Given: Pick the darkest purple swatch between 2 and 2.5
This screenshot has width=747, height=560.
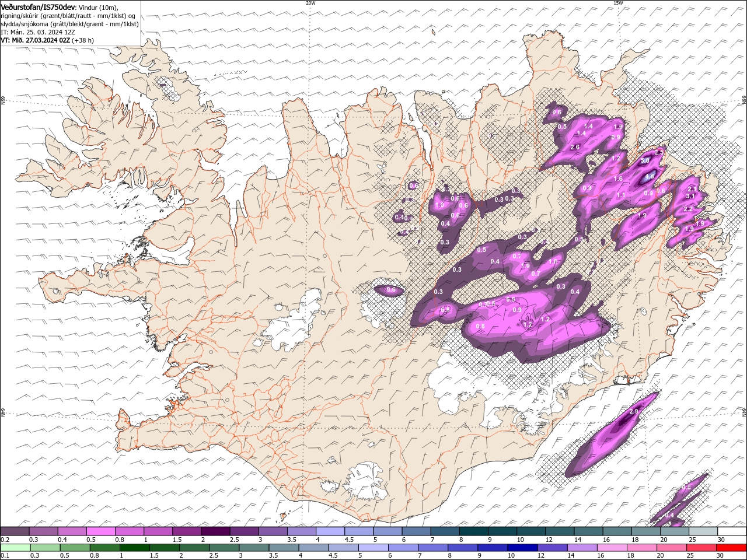Looking at the screenshot, I should click(x=215, y=531).
